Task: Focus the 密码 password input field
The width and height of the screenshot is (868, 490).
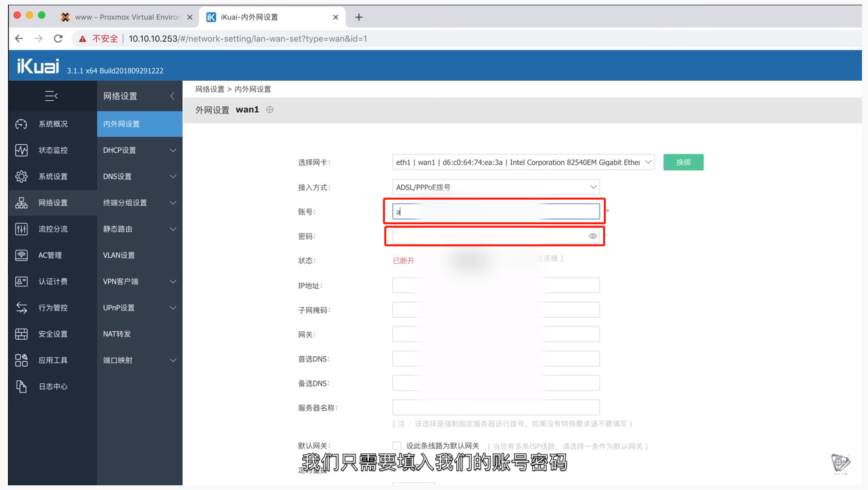Action: [x=496, y=236]
